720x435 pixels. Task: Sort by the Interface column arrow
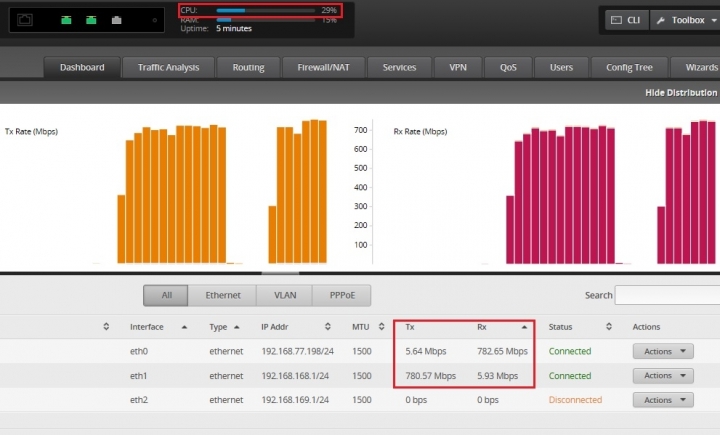pos(184,327)
